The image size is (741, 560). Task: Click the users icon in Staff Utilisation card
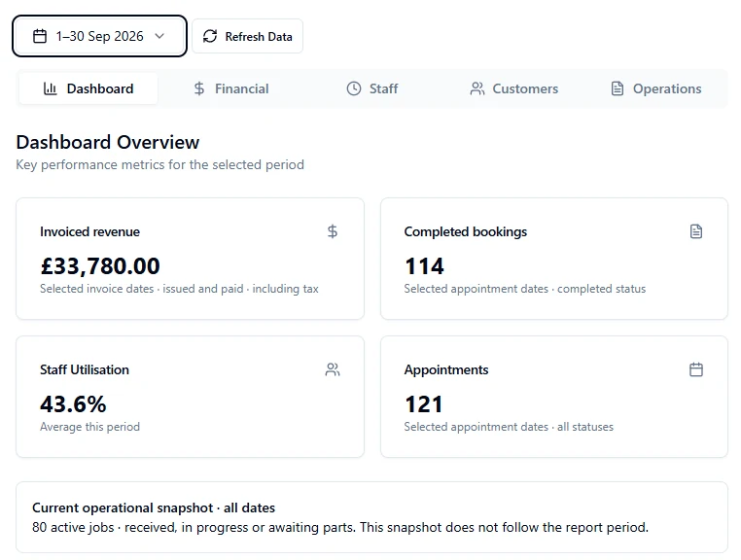333,369
